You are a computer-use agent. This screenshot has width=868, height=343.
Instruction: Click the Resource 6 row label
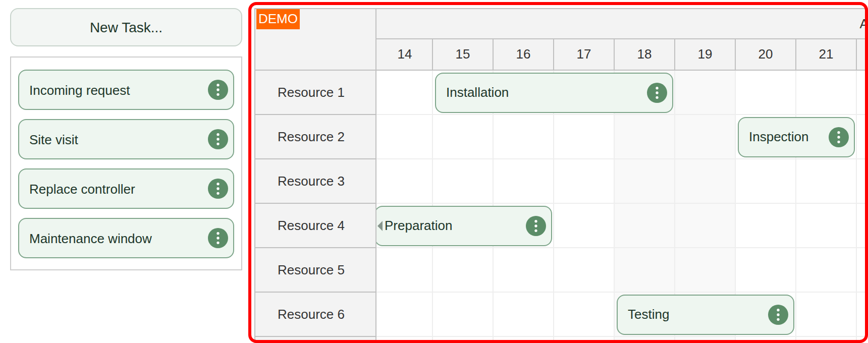311,314
